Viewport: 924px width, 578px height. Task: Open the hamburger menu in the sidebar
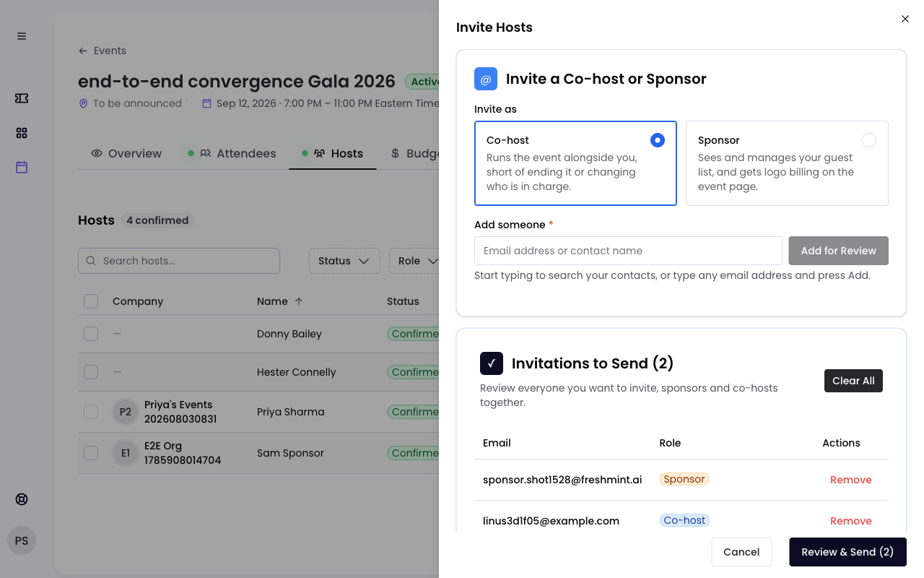(x=22, y=36)
